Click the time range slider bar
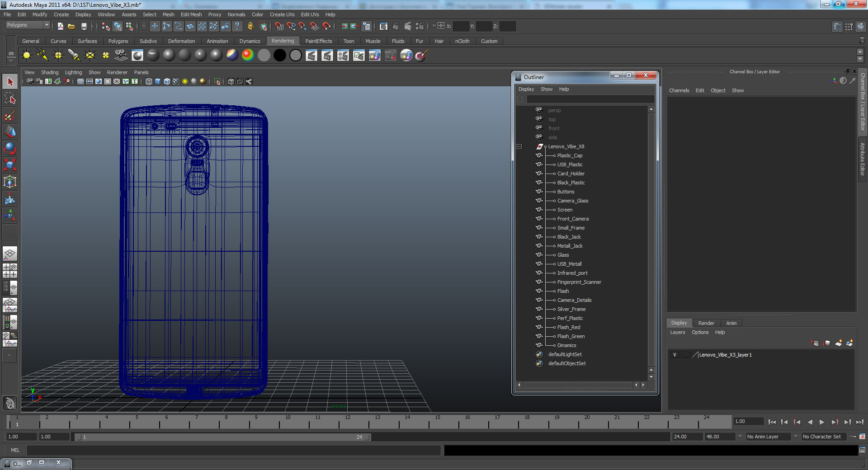 click(222, 437)
